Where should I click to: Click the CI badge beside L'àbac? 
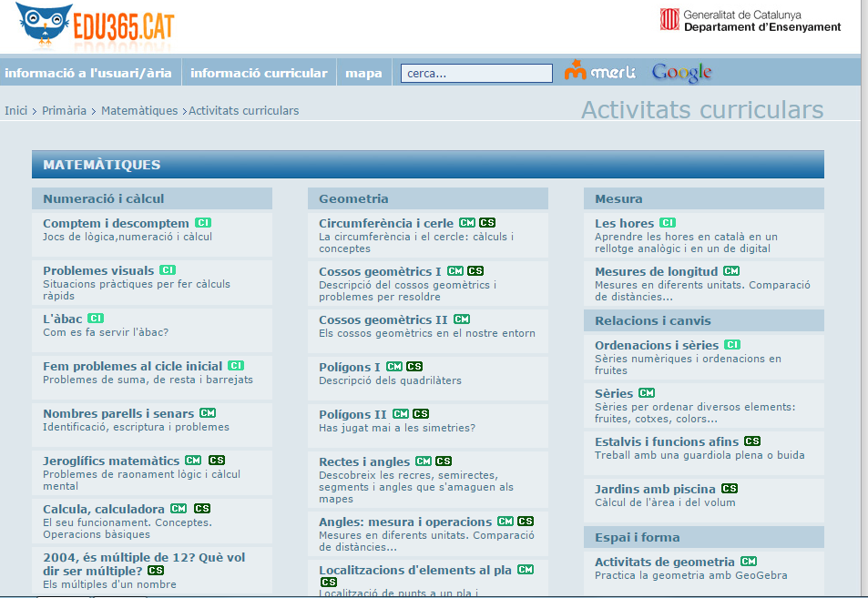(x=96, y=319)
